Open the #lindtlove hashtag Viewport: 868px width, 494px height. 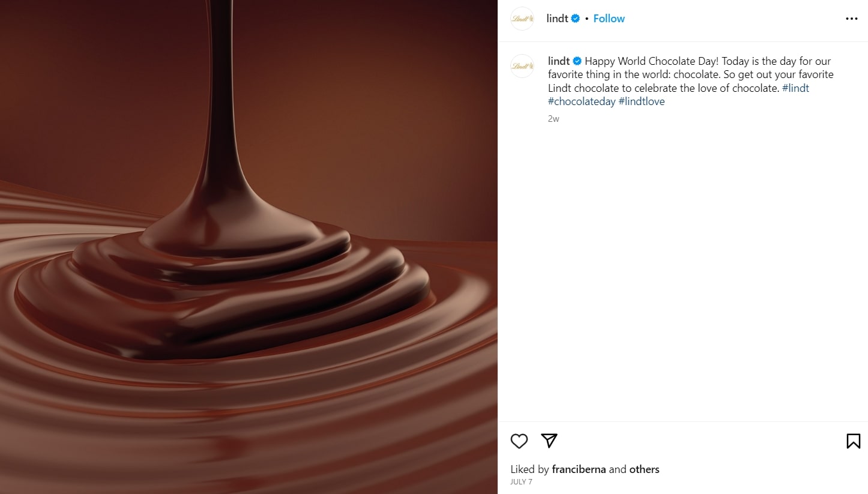642,101
